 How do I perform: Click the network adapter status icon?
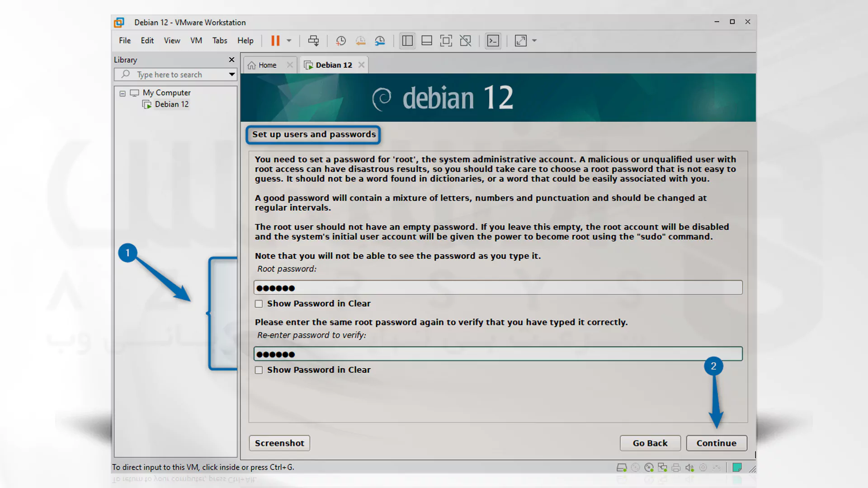pos(663,468)
